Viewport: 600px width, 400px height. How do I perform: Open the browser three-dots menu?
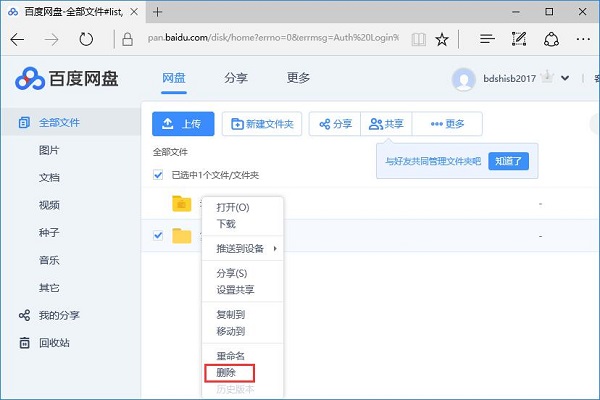pos(583,39)
